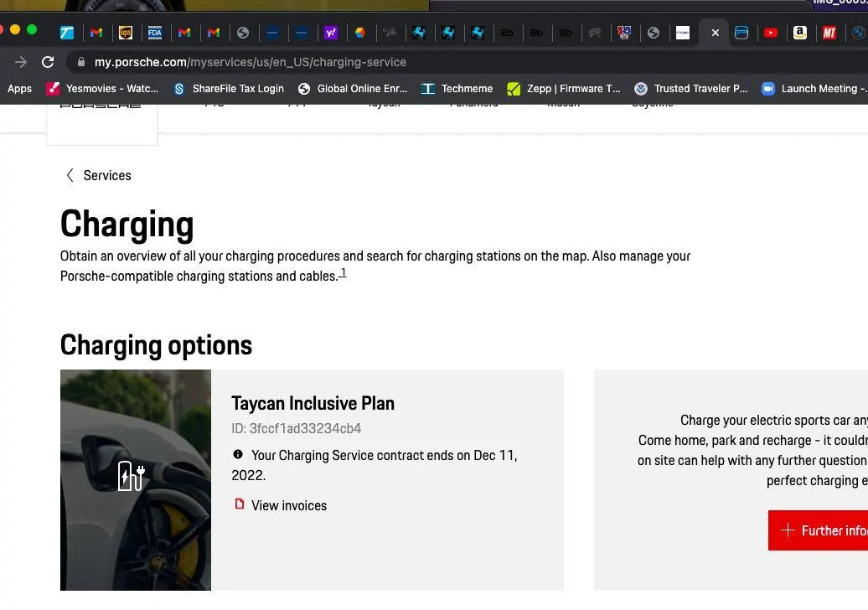The height and width of the screenshot is (610, 868).
Task: Open the Launch Meeting Zoom bookmark
Action: coord(814,89)
